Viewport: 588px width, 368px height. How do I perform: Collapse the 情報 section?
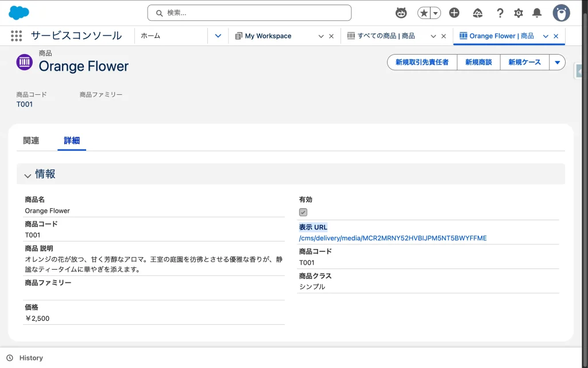tap(28, 175)
